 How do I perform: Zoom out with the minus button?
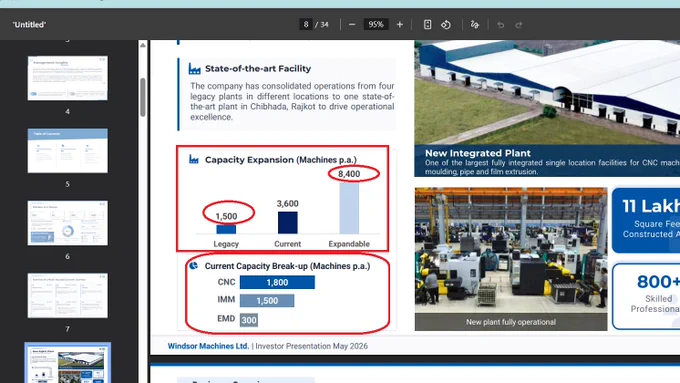pos(352,25)
